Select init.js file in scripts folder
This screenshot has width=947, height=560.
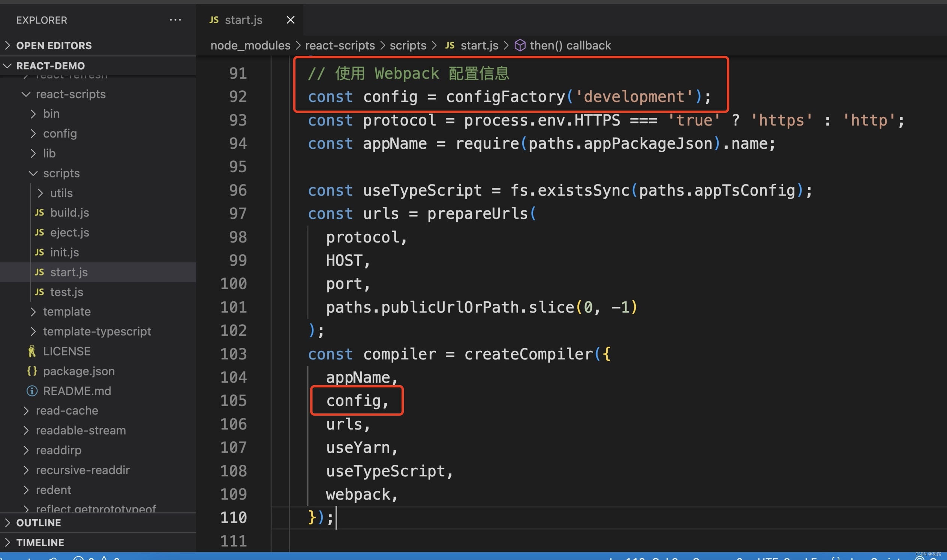tap(64, 252)
